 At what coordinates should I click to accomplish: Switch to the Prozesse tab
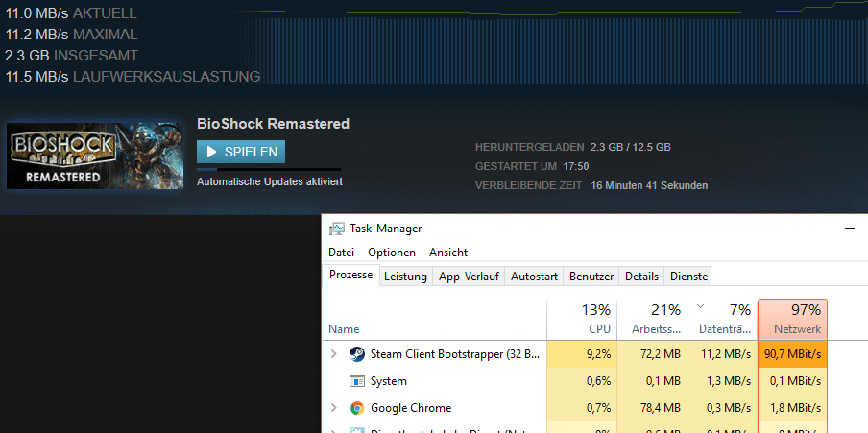[x=351, y=276]
